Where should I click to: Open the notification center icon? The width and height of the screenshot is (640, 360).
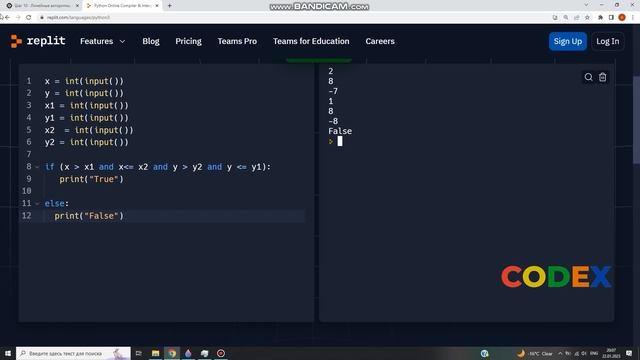[629, 353]
